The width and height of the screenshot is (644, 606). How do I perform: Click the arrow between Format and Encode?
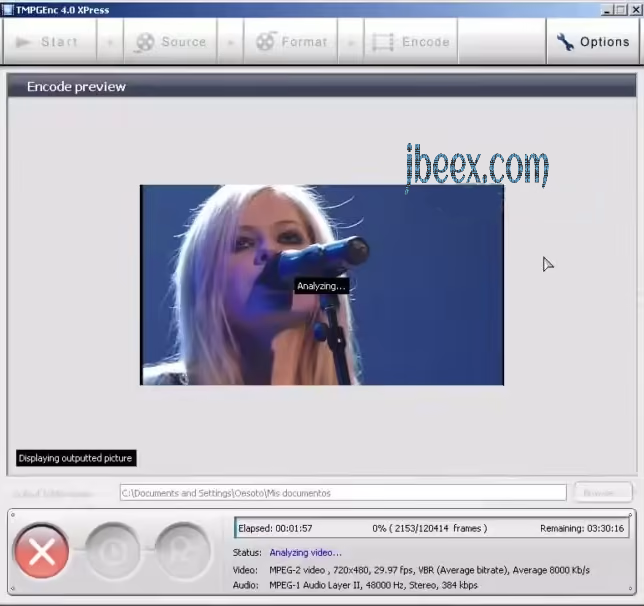(351, 41)
